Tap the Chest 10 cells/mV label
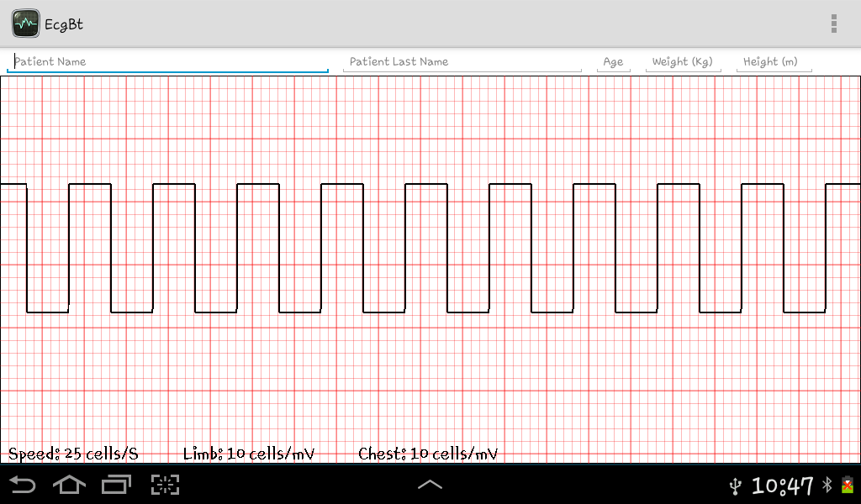Screen dimensions: 861x504 click(x=428, y=454)
